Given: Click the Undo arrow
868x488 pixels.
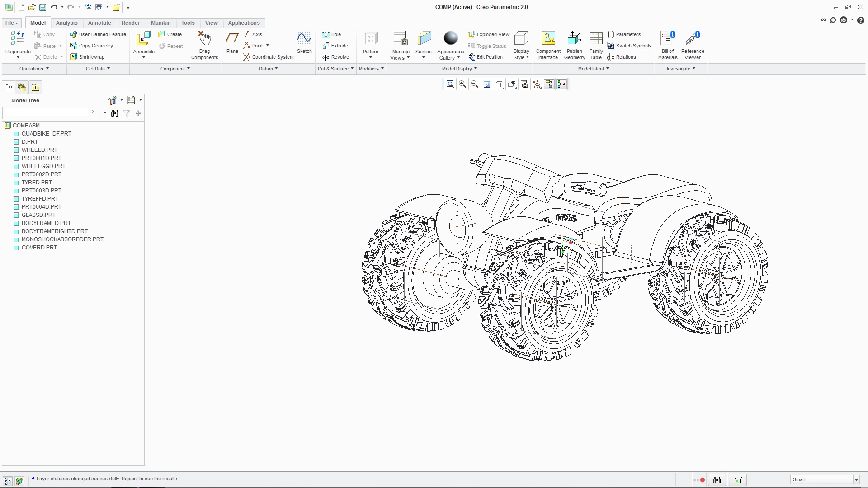Looking at the screenshot, I should point(54,7).
